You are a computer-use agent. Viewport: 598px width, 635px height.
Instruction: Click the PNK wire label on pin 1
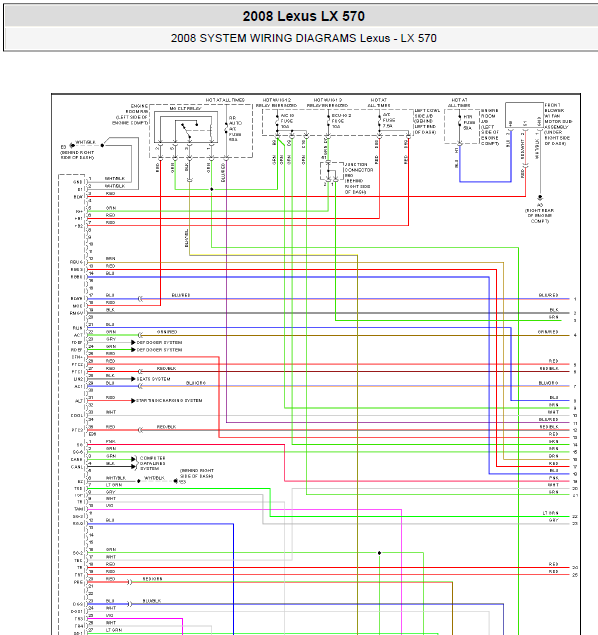111,441
